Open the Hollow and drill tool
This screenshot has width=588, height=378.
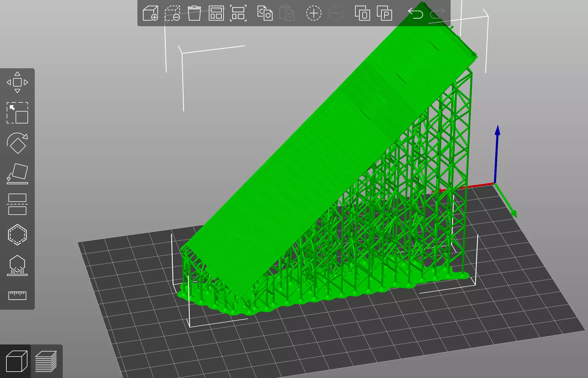(x=17, y=235)
